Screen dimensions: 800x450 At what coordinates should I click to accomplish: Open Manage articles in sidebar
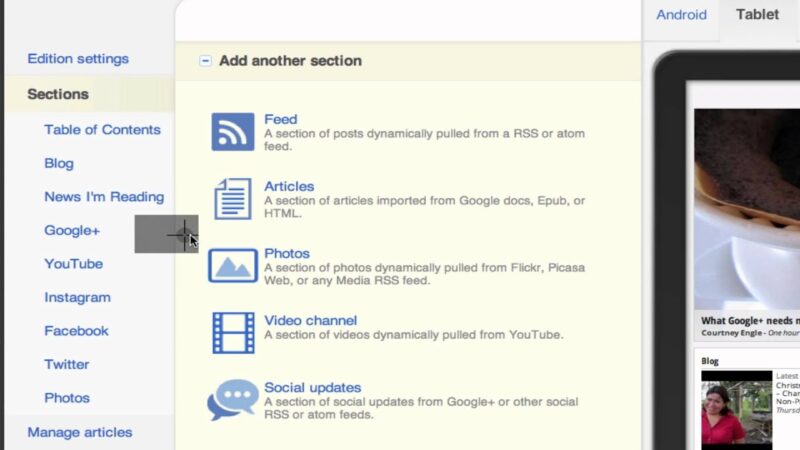pos(80,432)
